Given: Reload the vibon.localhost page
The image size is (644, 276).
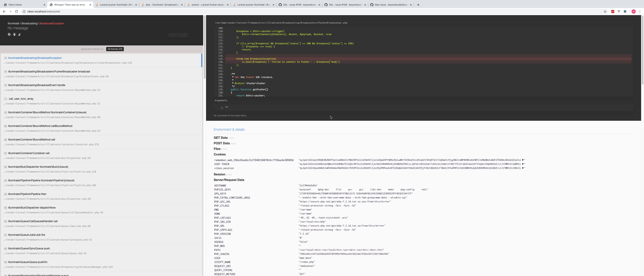Looking at the screenshot, I should (x=16, y=11).
